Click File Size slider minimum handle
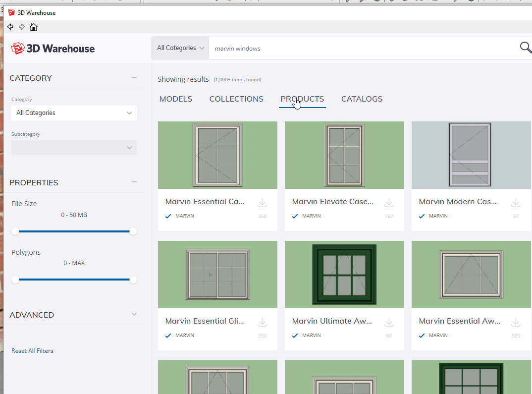 (x=15, y=231)
